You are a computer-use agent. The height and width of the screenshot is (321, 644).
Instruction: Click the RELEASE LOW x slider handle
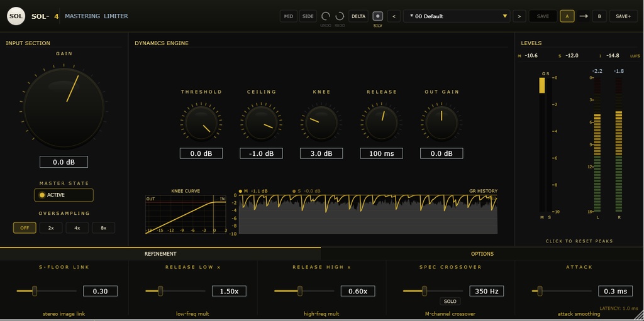(x=160, y=291)
